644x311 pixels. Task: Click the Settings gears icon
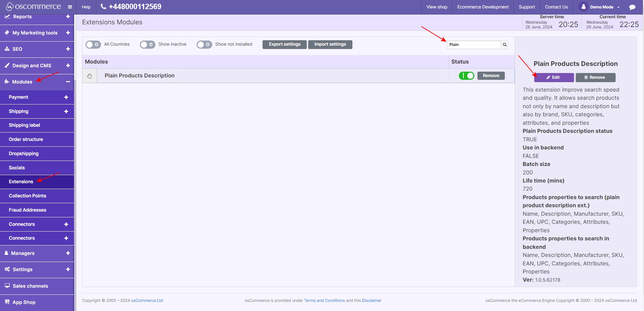[x=7, y=269]
